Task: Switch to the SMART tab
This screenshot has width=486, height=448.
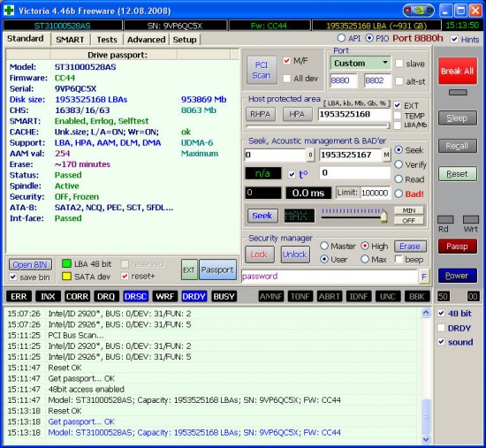Action: pos(70,40)
